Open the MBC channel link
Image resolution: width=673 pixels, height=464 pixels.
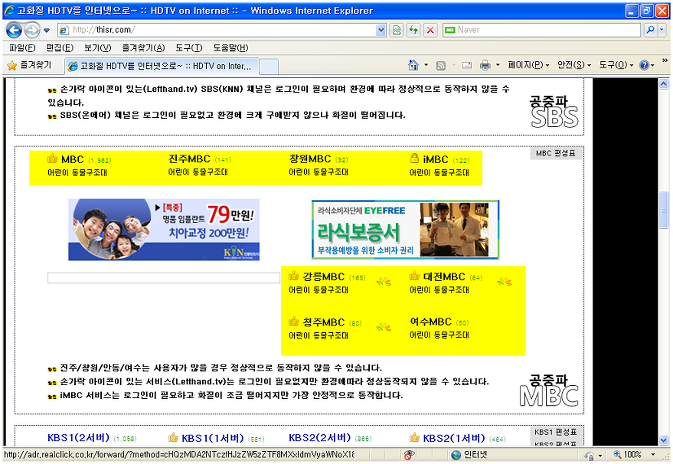click(x=72, y=160)
